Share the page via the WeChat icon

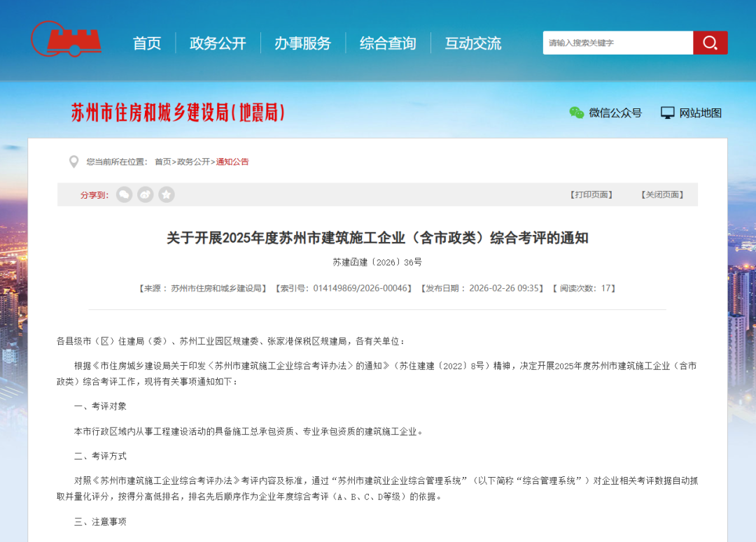(124, 194)
